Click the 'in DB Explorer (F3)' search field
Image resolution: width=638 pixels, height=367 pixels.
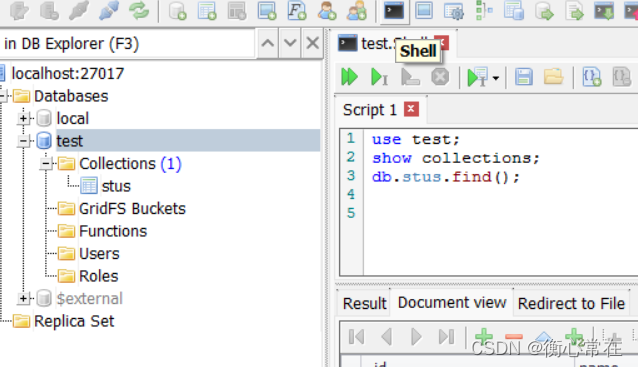[127, 43]
